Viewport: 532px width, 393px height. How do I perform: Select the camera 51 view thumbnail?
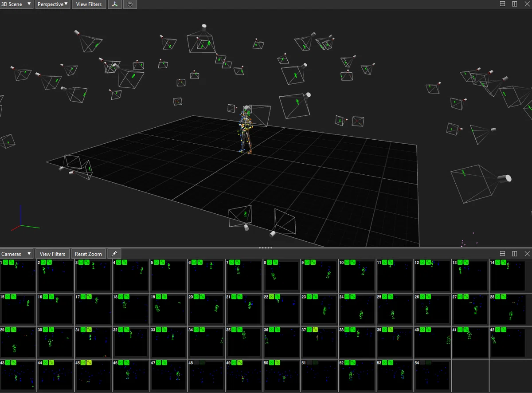point(320,376)
